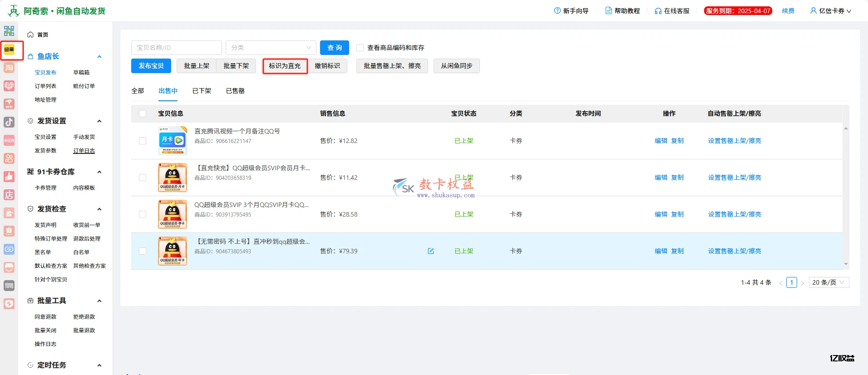This screenshot has width=868, height=375.
Task: Click 从闲鱼同步 sync button
Action: click(457, 66)
